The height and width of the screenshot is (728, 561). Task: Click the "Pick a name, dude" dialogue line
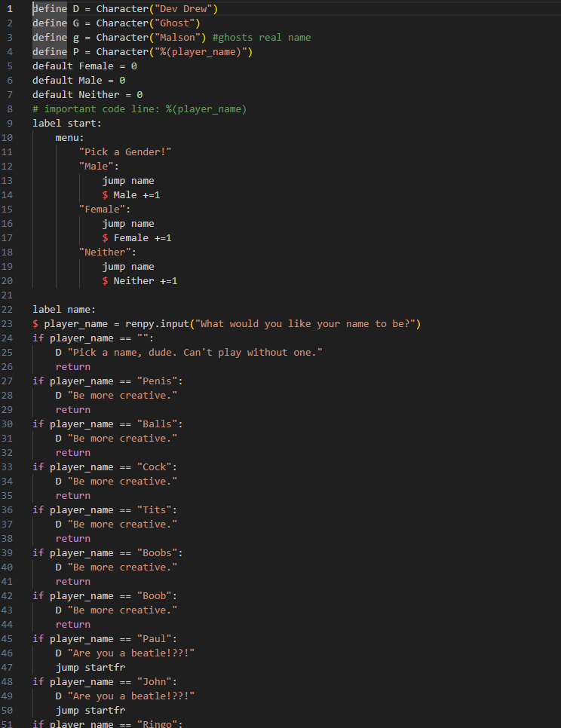tap(189, 353)
